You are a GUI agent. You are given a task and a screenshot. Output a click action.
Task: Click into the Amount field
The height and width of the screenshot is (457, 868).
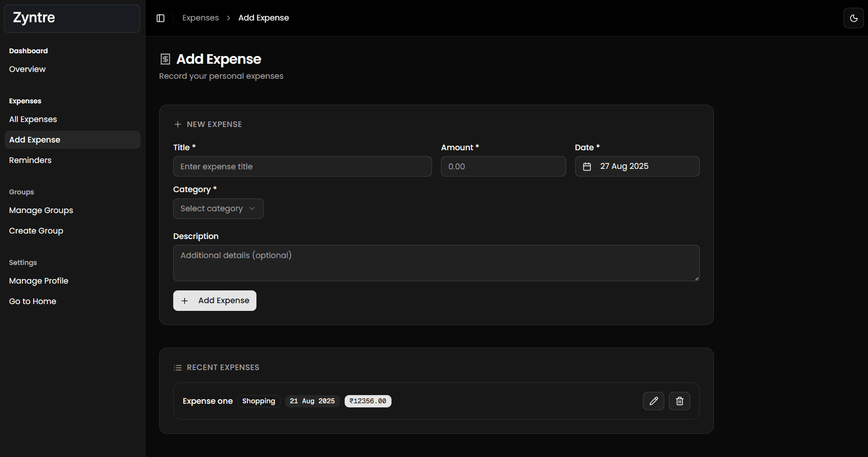pos(503,167)
